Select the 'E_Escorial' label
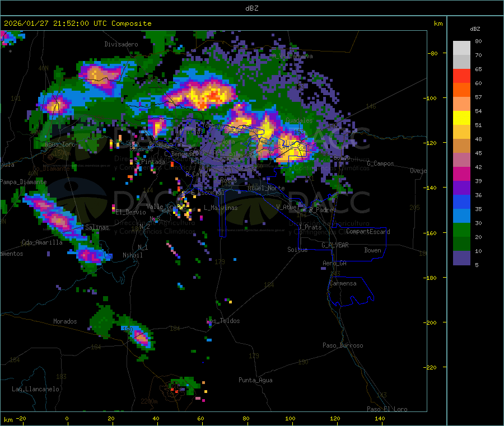 208,193
